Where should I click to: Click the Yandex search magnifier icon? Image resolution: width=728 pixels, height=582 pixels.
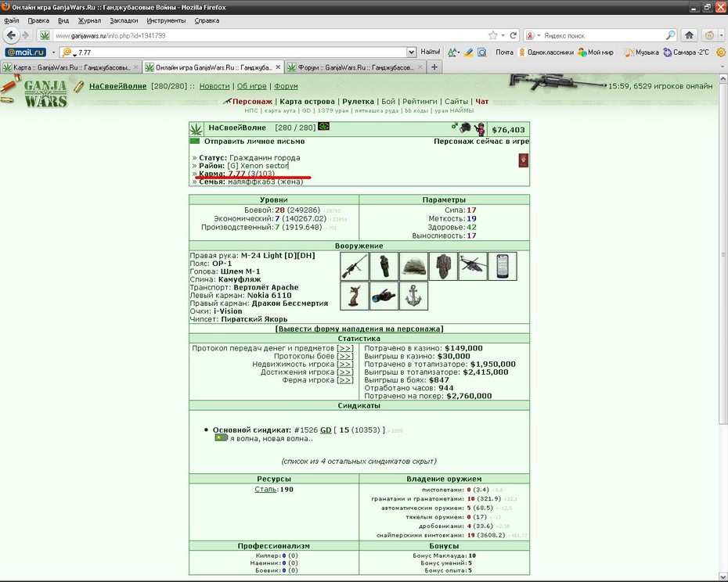tap(670, 35)
